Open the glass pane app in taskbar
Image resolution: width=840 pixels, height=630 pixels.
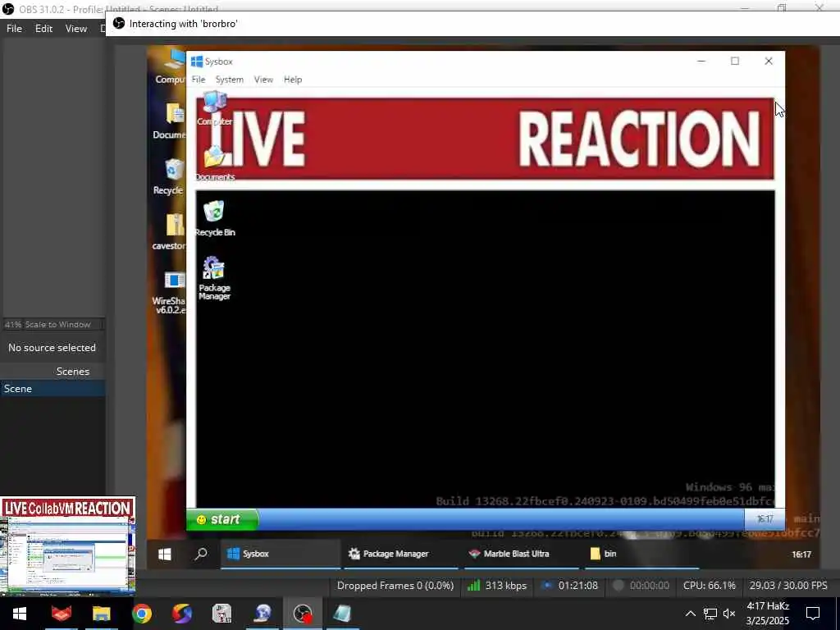[342, 614]
